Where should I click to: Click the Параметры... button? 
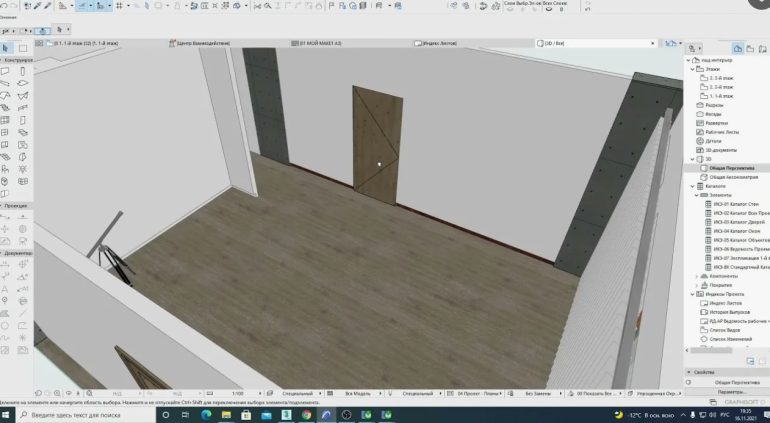(732, 392)
